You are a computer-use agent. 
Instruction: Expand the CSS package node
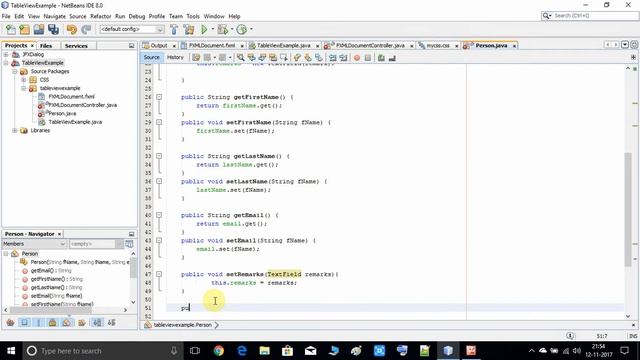(24, 80)
